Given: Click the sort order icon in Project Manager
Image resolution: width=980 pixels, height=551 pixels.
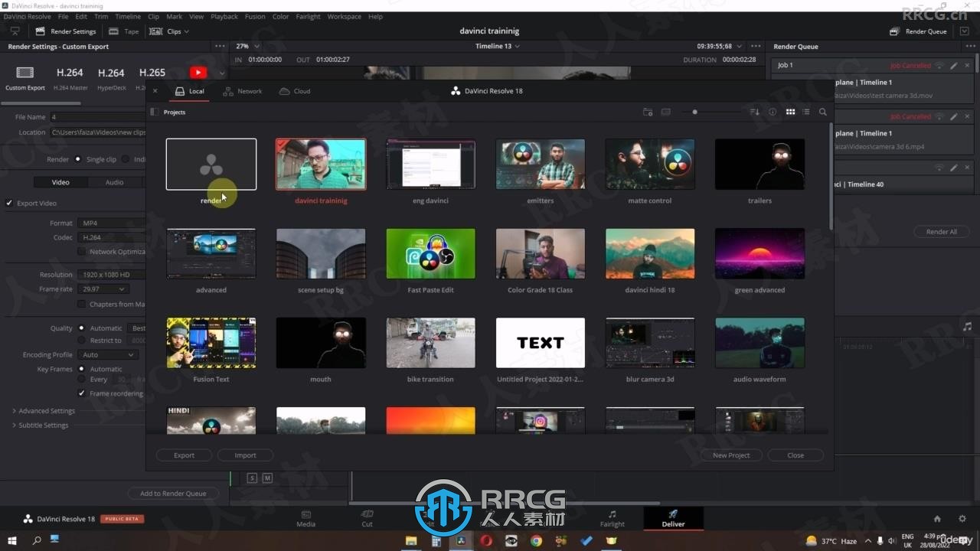Looking at the screenshot, I should pos(754,112).
